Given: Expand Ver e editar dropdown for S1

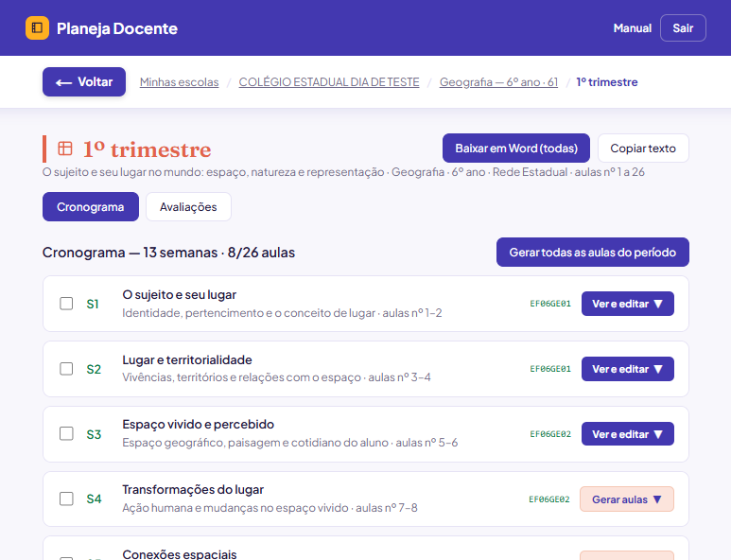Looking at the screenshot, I should (x=628, y=304).
